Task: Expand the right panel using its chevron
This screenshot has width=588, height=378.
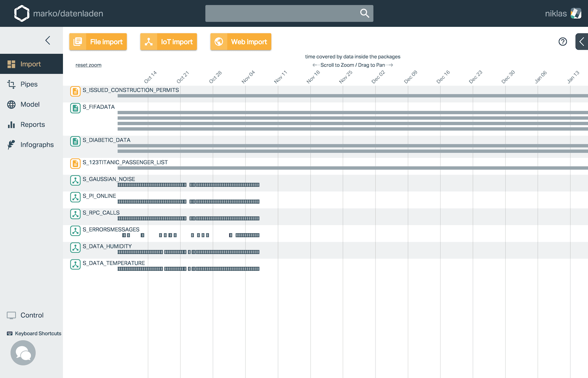Action: pyautogui.click(x=582, y=41)
